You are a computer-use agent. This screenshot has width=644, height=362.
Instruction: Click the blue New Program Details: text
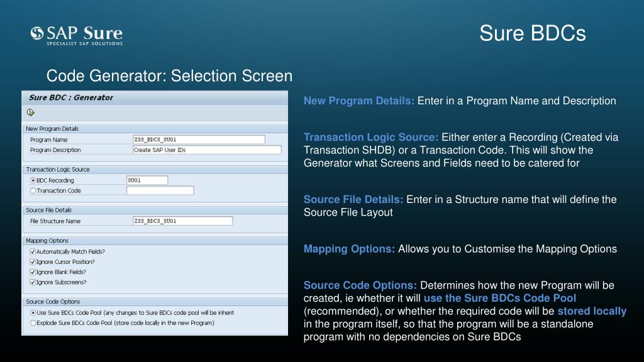point(359,101)
